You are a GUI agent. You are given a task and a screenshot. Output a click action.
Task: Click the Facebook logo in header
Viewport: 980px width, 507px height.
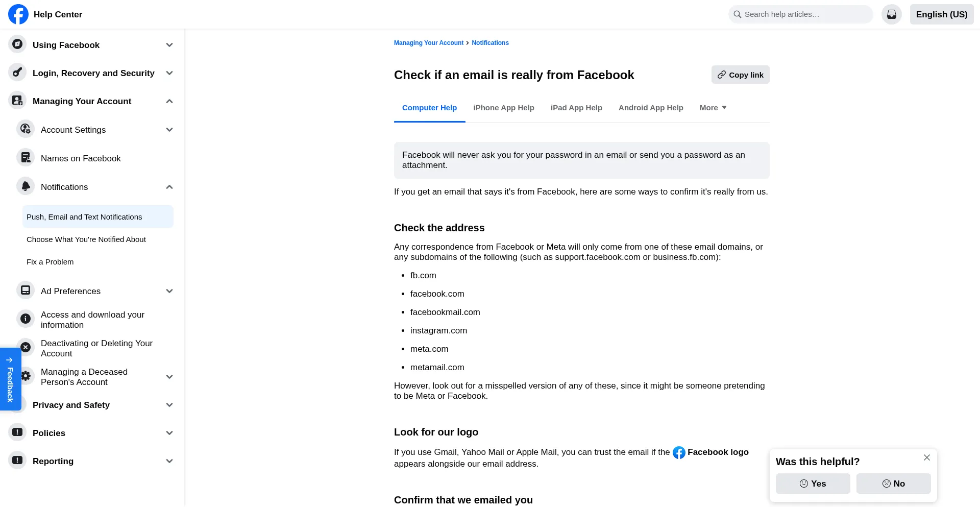tap(18, 14)
